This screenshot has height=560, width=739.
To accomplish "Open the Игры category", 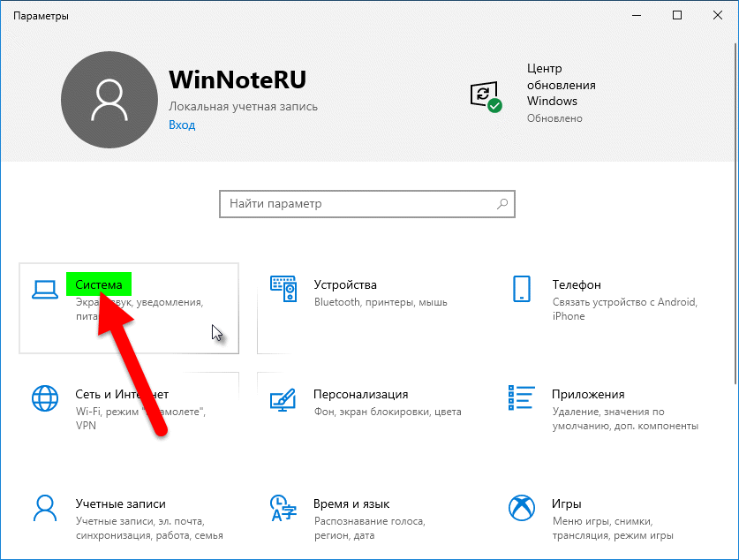I will tap(567, 503).
